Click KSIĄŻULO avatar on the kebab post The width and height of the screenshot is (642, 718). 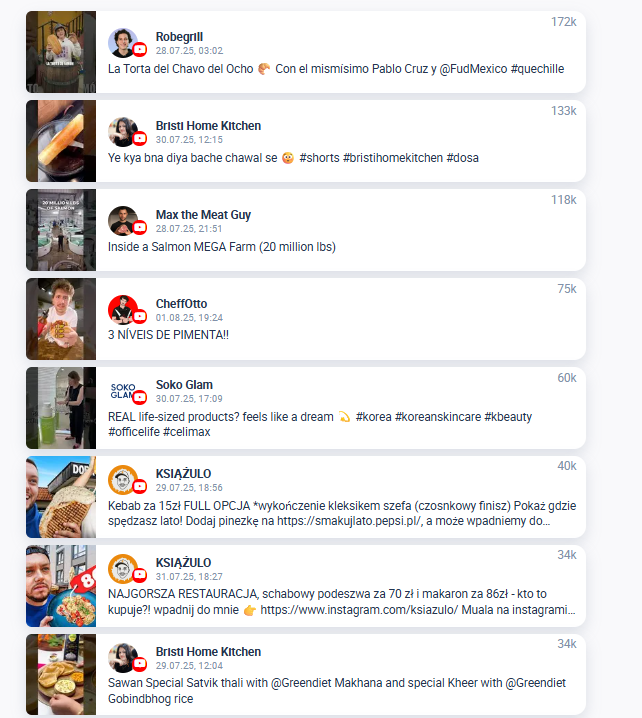pyautogui.click(x=123, y=480)
